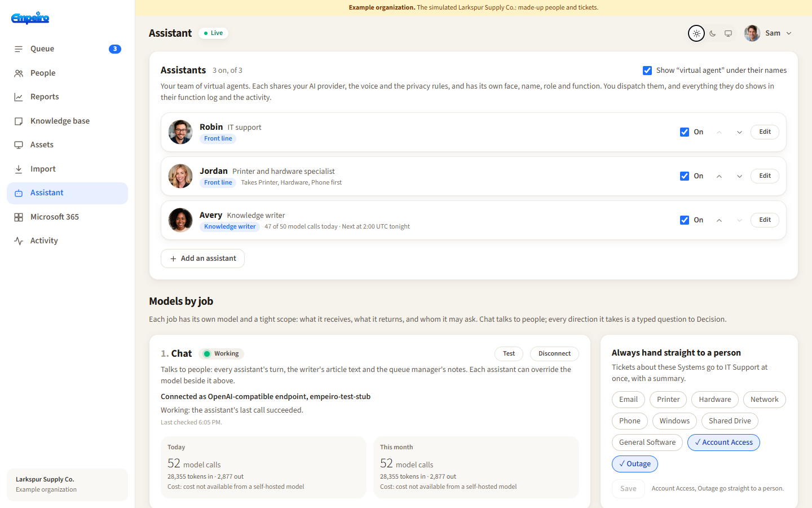Open the Queue list icon in sidebar
Image resolution: width=812 pixels, height=508 pixels.
(x=19, y=49)
